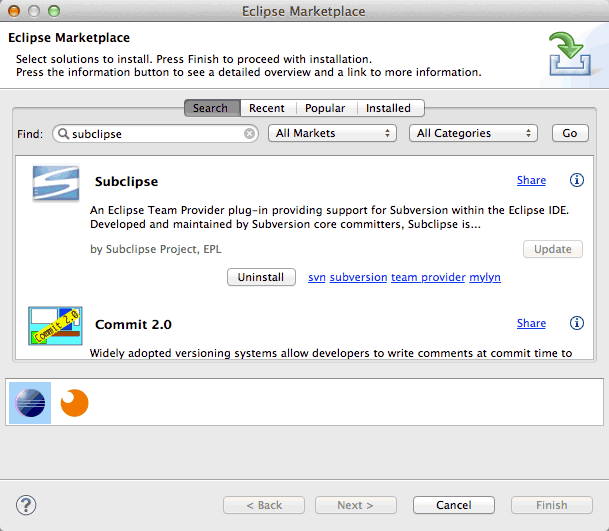Follow the team provider tag link
The height and width of the screenshot is (531, 609).
pos(428,277)
